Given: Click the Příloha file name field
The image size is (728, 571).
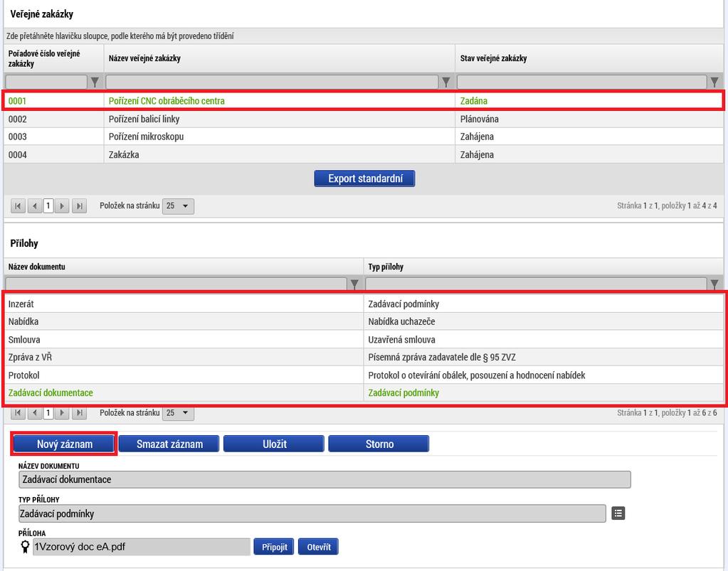Looking at the screenshot, I should point(142,547).
